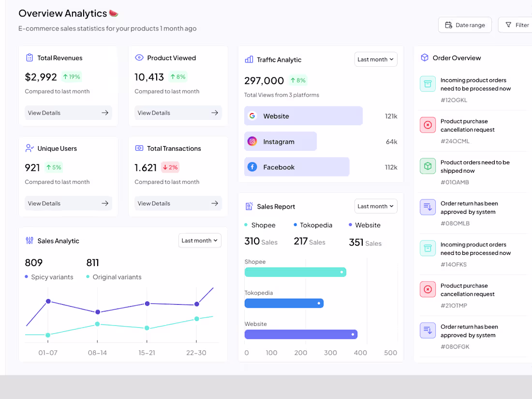Select the Product Viewed eye icon
Viewport: 532px width, 399px height.
[x=139, y=58]
